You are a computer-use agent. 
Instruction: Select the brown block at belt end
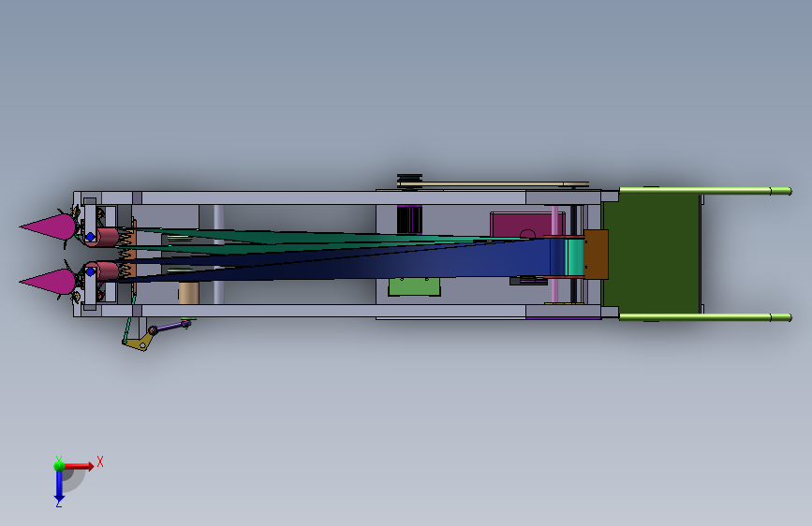[596, 255]
